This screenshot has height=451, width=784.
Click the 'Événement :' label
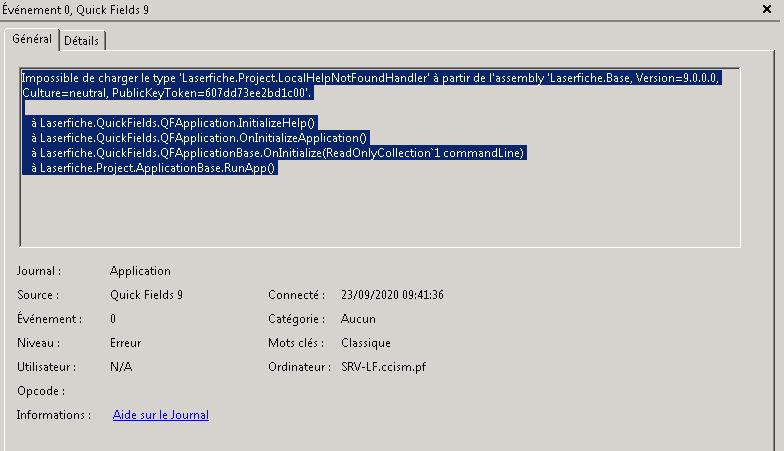pyautogui.click(x=50, y=319)
